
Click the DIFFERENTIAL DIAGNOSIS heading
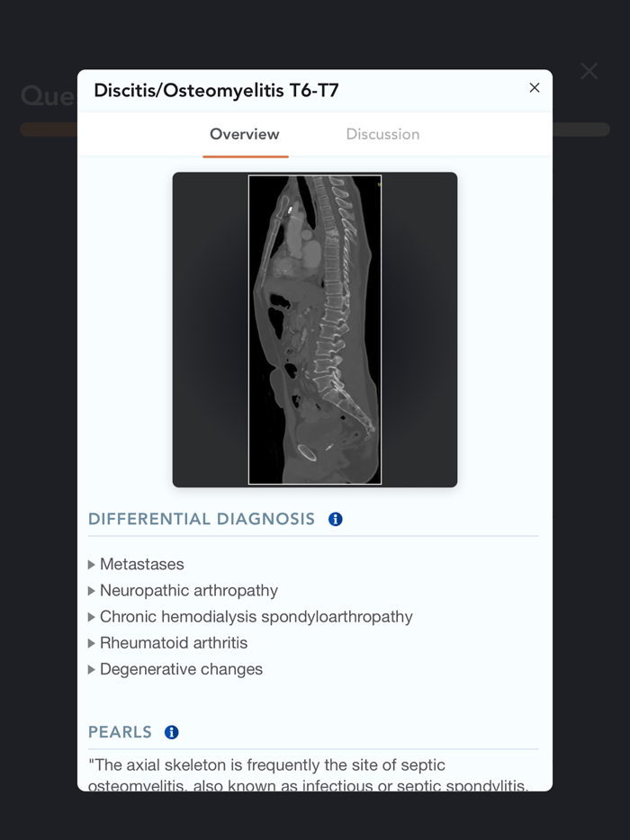pyautogui.click(x=201, y=519)
